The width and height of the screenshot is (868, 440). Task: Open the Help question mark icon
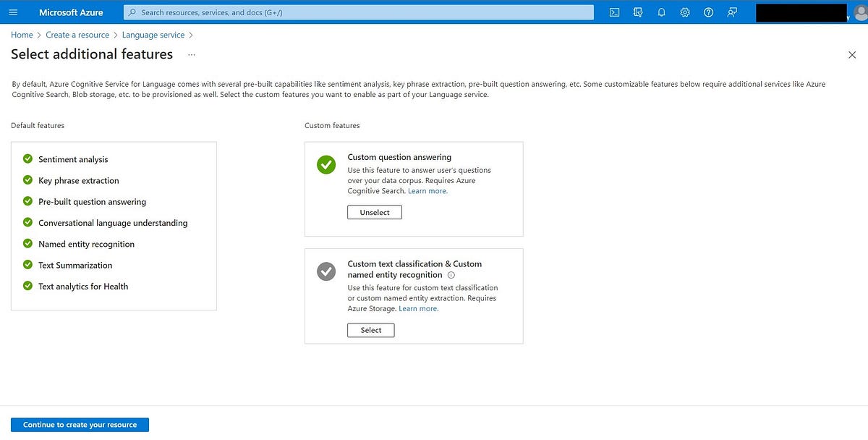[x=708, y=12]
